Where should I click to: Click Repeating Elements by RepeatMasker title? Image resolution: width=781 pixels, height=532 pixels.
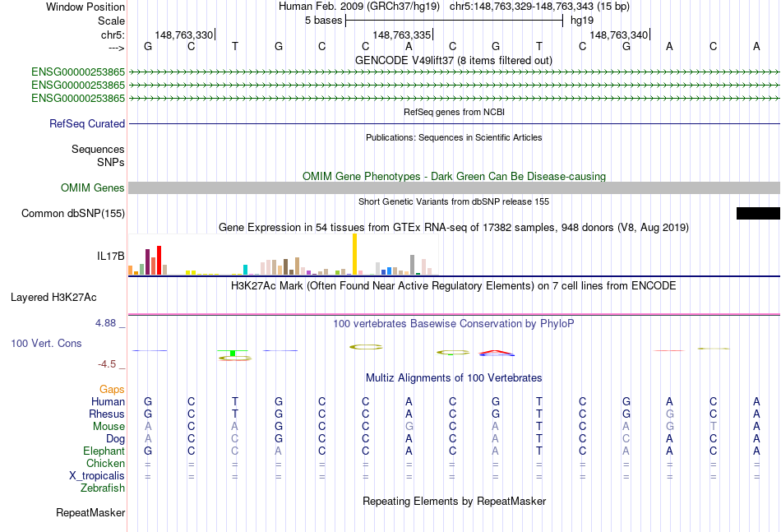coord(454,501)
